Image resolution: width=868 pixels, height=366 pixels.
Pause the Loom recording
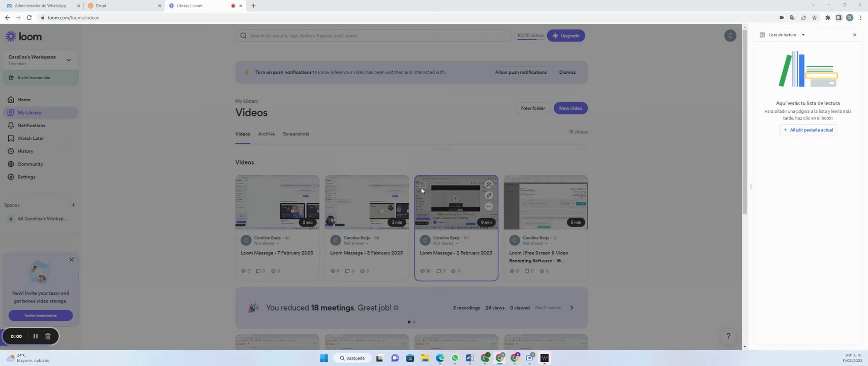[35, 336]
